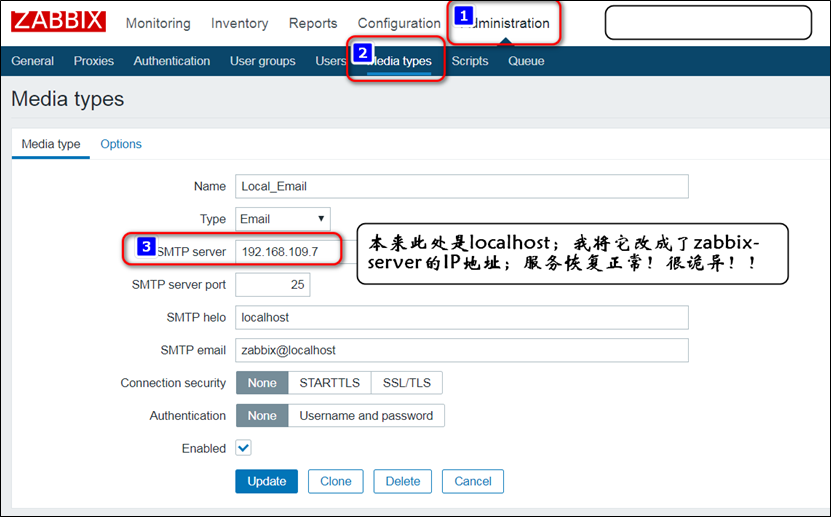Click the Update button
This screenshot has height=517, width=831.
(x=267, y=481)
